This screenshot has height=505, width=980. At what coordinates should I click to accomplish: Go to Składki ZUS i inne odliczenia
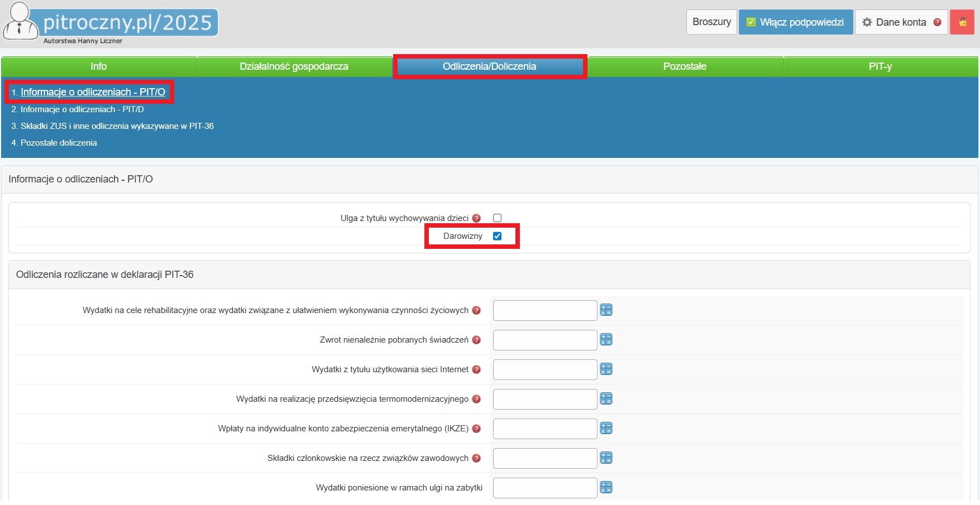(117, 126)
